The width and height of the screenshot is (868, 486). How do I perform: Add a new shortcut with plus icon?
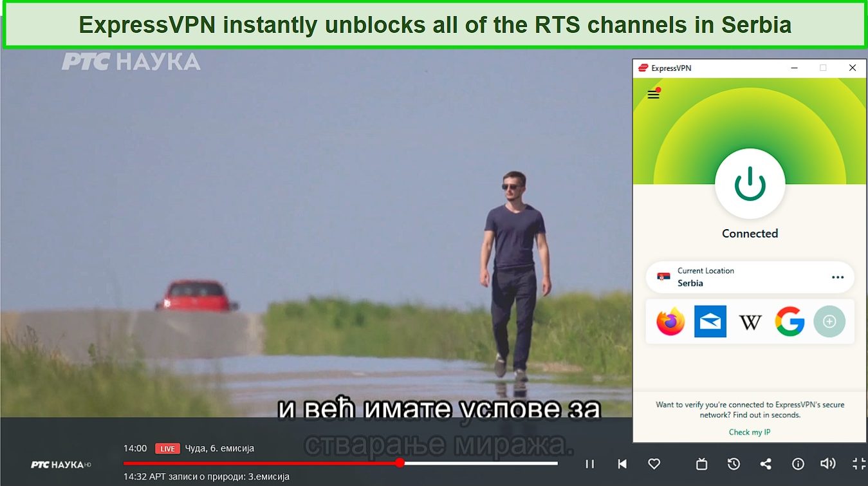(829, 321)
